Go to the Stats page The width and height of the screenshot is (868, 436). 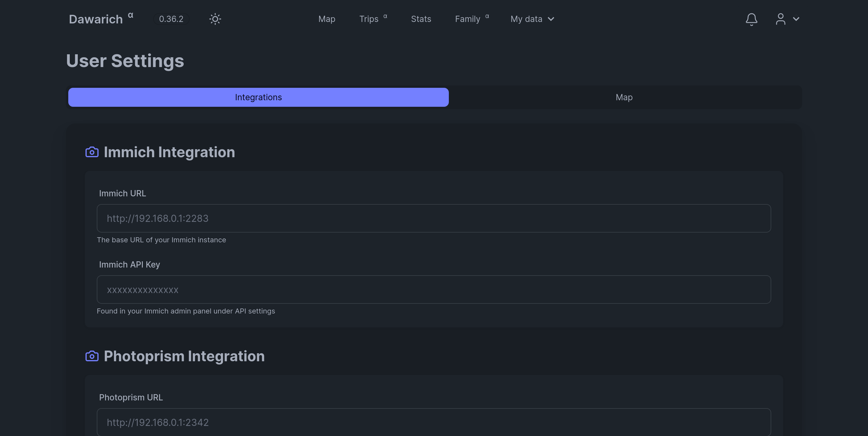421,19
